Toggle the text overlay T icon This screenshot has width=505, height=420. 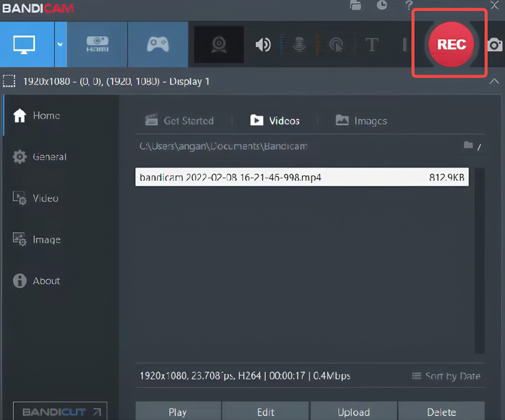(372, 44)
